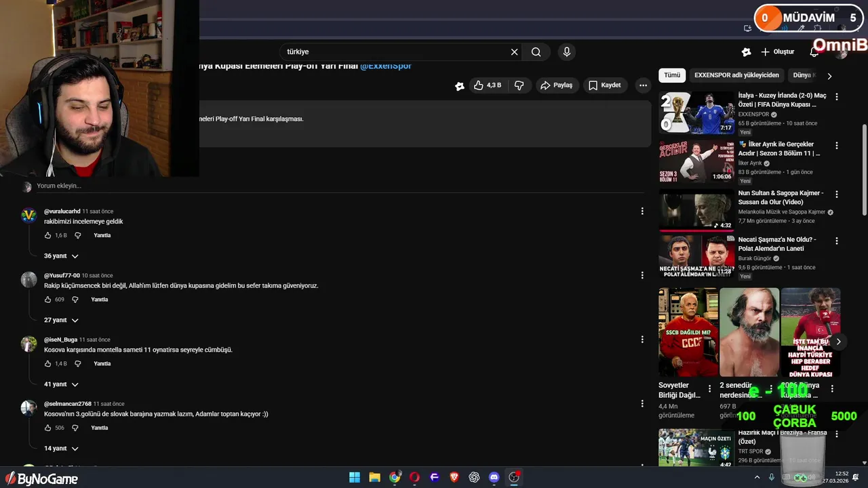The width and height of the screenshot is (868, 488).
Task: Start voice search with the microphone
Action: [567, 52]
